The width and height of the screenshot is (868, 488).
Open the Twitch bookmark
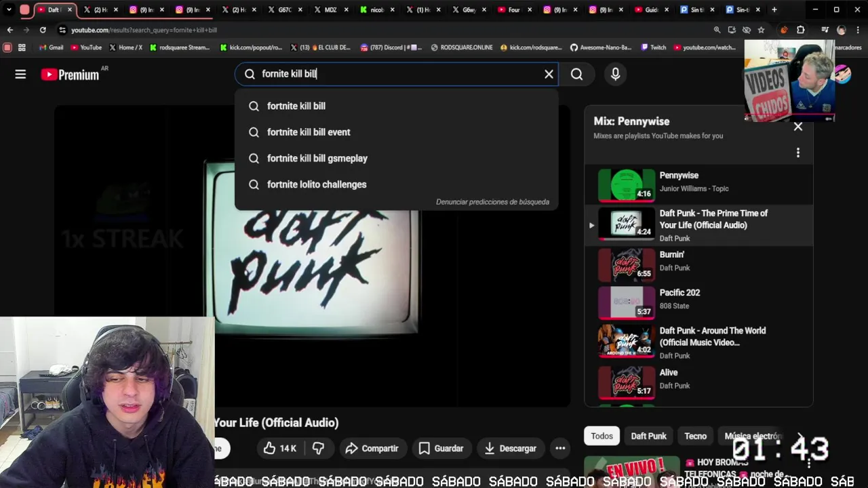[653, 47]
